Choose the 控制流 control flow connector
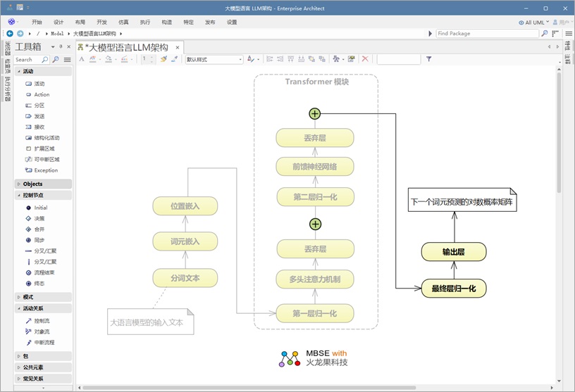 click(x=42, y=320)
